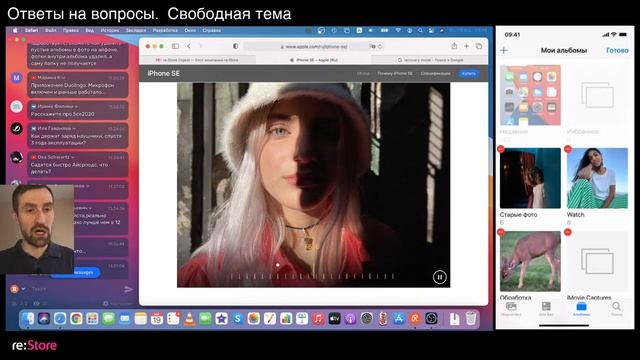Open Google Chrome from the Dock
Image resolution: width=640 pixels, height=360 pixels.
[x=76, y=319]
